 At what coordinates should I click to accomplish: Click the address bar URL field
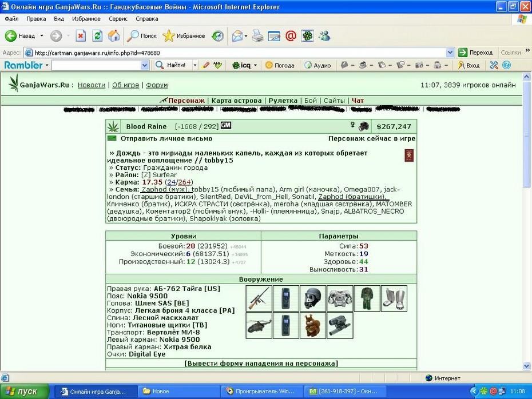click(240, 53)
